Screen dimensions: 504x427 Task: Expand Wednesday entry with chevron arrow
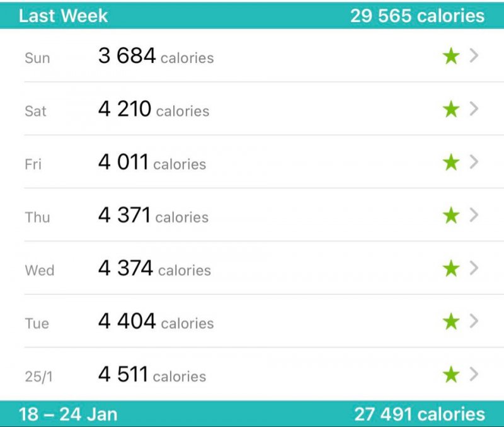point(474,268)
